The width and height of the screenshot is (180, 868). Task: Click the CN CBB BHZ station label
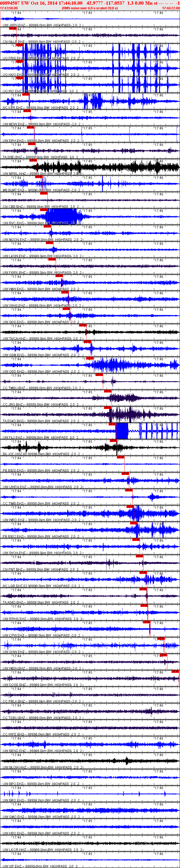coord(13,207)
